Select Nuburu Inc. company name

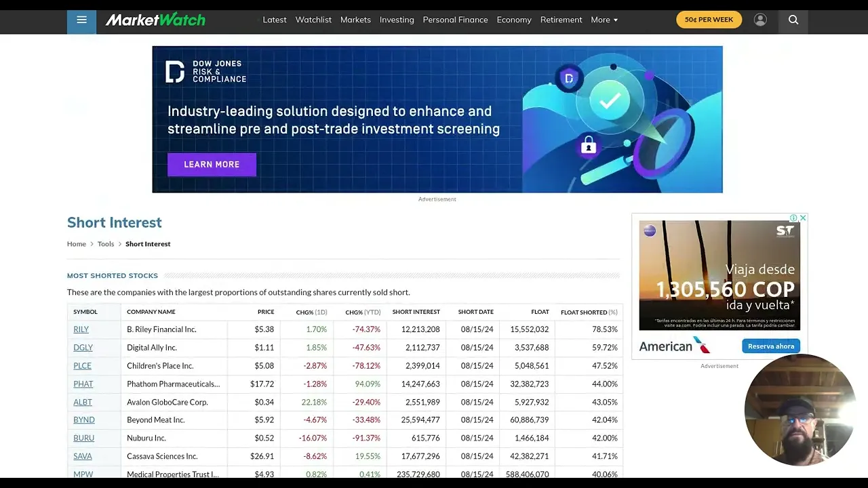[146, 439]
